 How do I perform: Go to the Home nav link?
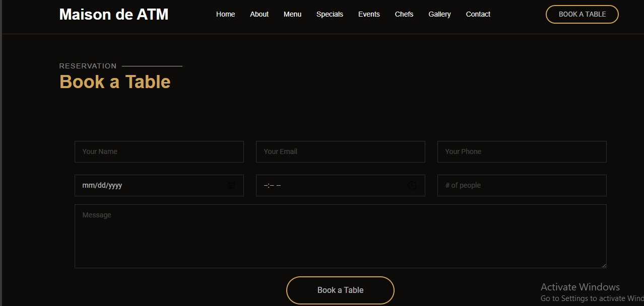pos(225,14)
